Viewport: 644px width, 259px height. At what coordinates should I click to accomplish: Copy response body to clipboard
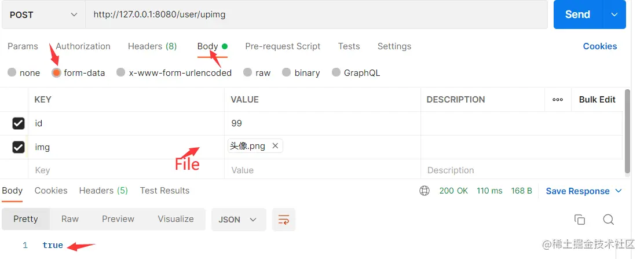pos(580,220)
